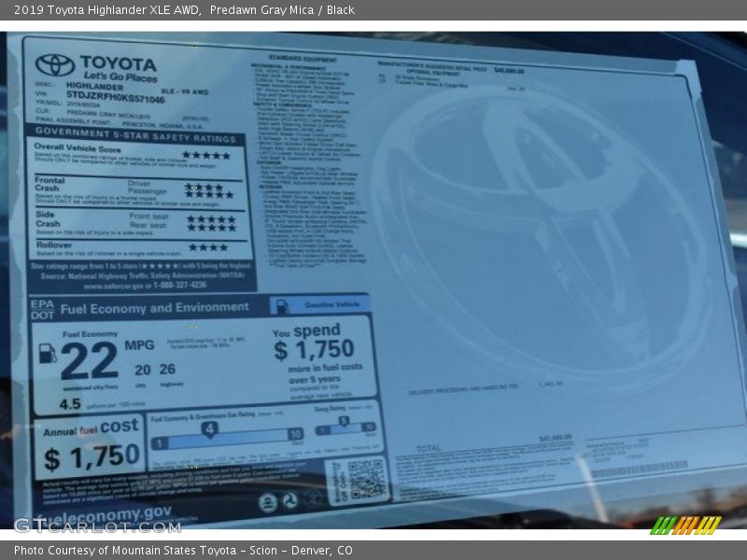Image resolution: width=747 pixels, height=560 pixels.
Task: Click the HIGHLANDER model description
Action: pos(94,86)
